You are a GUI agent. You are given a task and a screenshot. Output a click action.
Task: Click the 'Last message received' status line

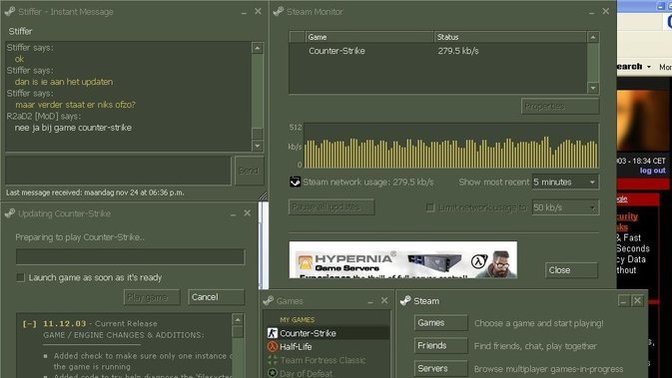click(95, 193)
